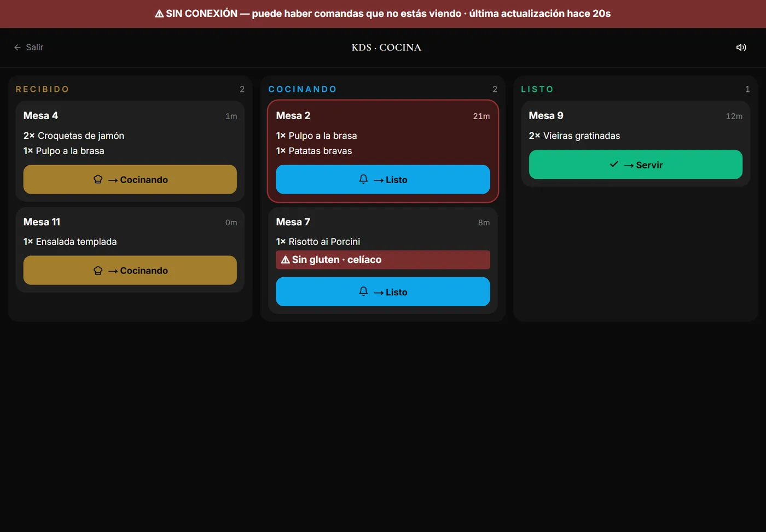Click the bell icon on Mesa 2
Image resolution: width=766 pixels, height=532 pixels.
pos(363,179)
